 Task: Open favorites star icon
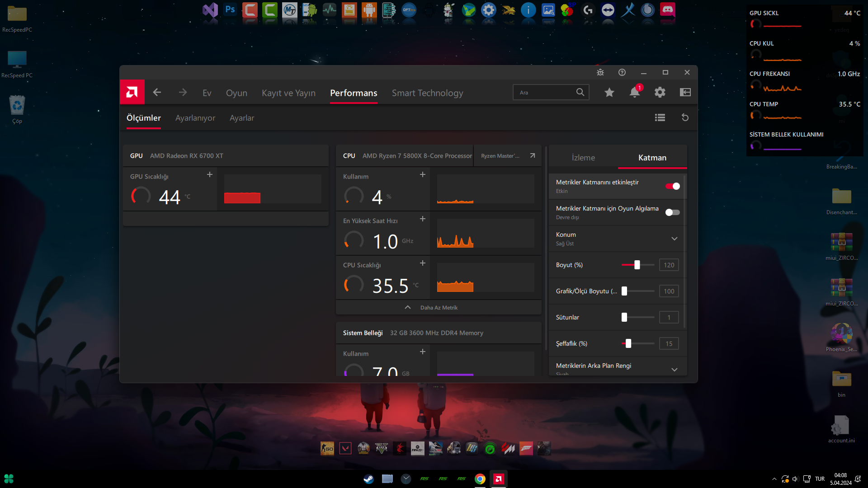[609, 92]
